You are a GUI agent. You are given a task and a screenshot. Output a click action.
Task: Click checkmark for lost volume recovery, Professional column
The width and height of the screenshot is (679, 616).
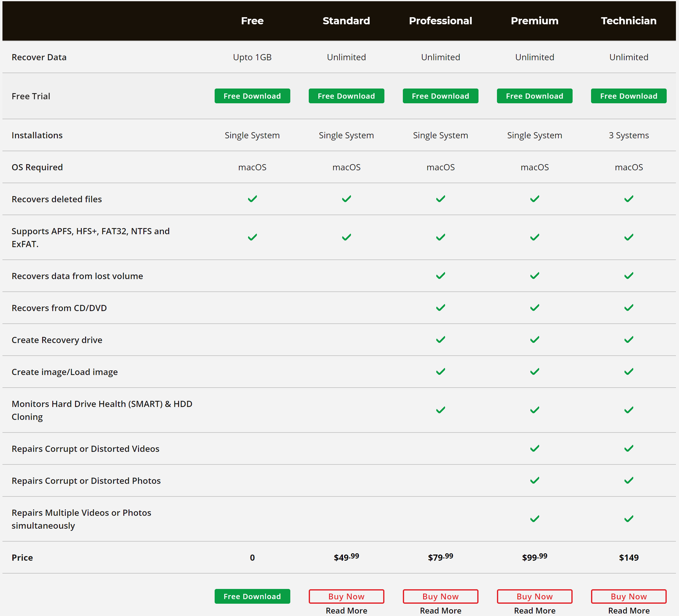click(441, 276)
